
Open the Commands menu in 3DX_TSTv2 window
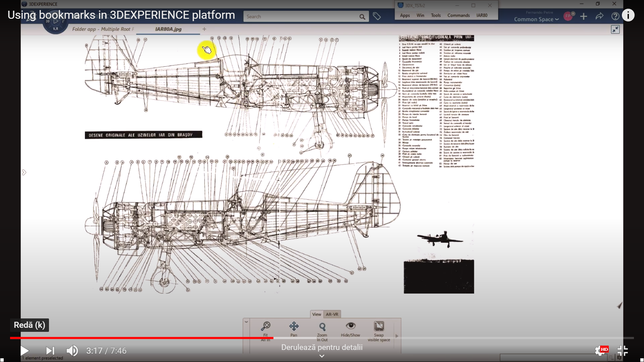tap(459, 15)
